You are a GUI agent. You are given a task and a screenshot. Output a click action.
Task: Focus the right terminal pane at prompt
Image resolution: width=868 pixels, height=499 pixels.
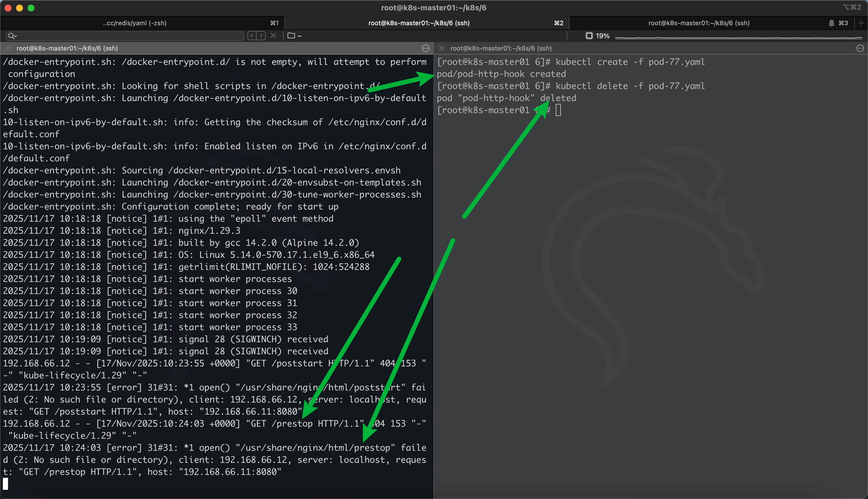pyautogui.click(x=558, y=110)
